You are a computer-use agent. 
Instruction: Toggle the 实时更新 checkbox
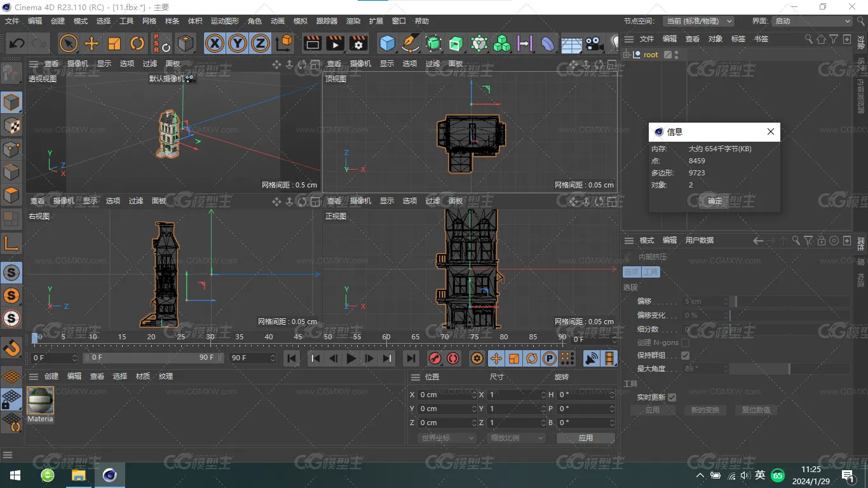tap(672, 397)
